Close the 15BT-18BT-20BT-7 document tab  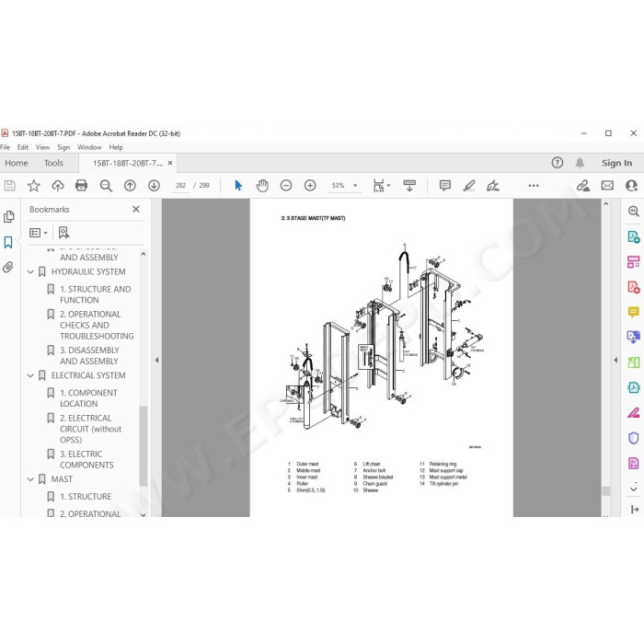tap(170, 163)
